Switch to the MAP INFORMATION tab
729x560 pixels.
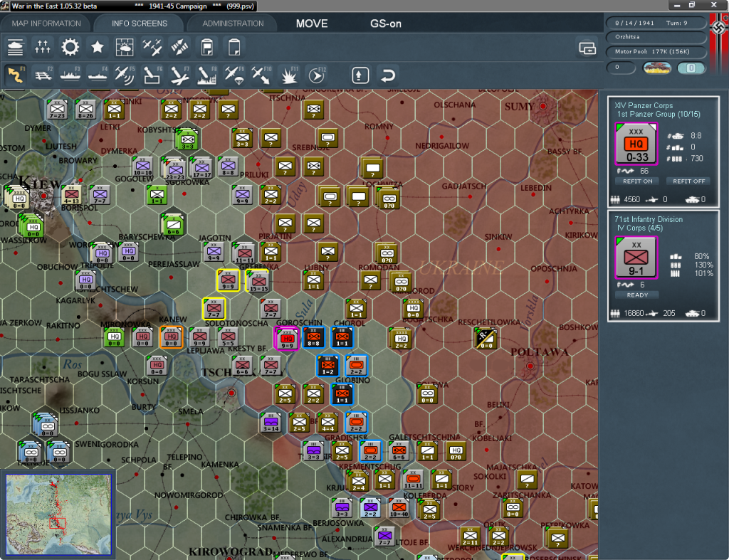(x=46, y=23)
